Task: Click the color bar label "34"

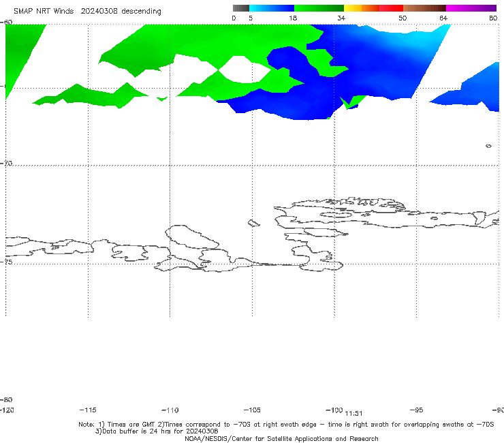Action: pyautogui.click(x=341, y=18)
